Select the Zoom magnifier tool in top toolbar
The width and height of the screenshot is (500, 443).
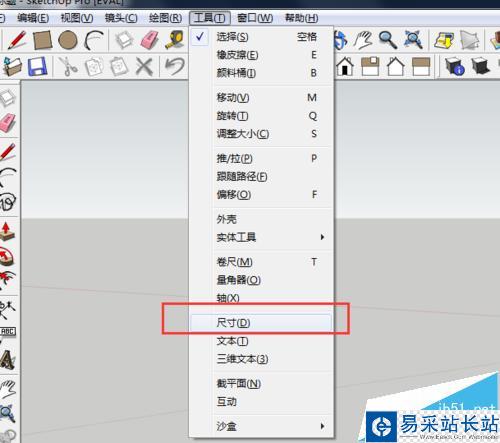coord(388,40)
